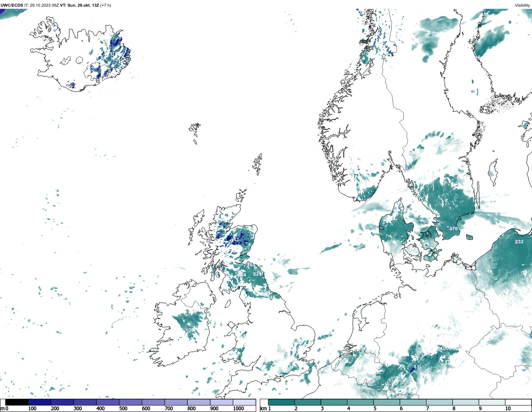Click the 10 tick label on km legend
Viewport: 532px width, 412px height.
pos(508,408)
